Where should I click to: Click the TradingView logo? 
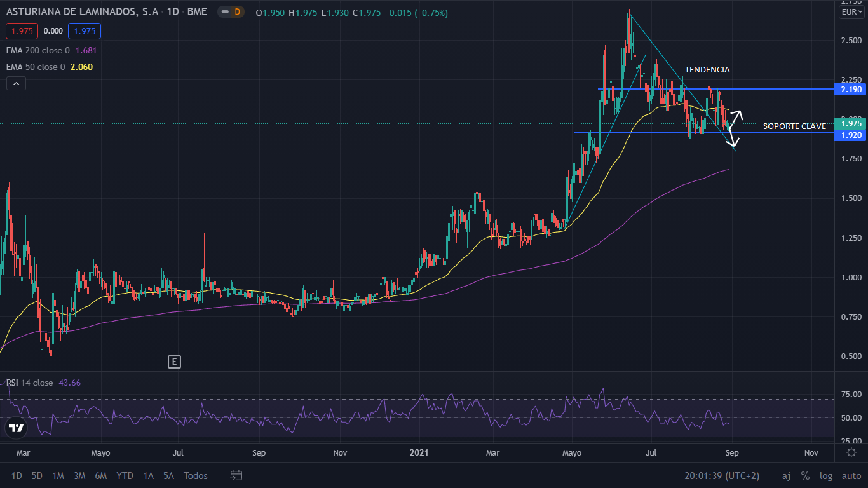pyautogui.click(x=17, y=428)
